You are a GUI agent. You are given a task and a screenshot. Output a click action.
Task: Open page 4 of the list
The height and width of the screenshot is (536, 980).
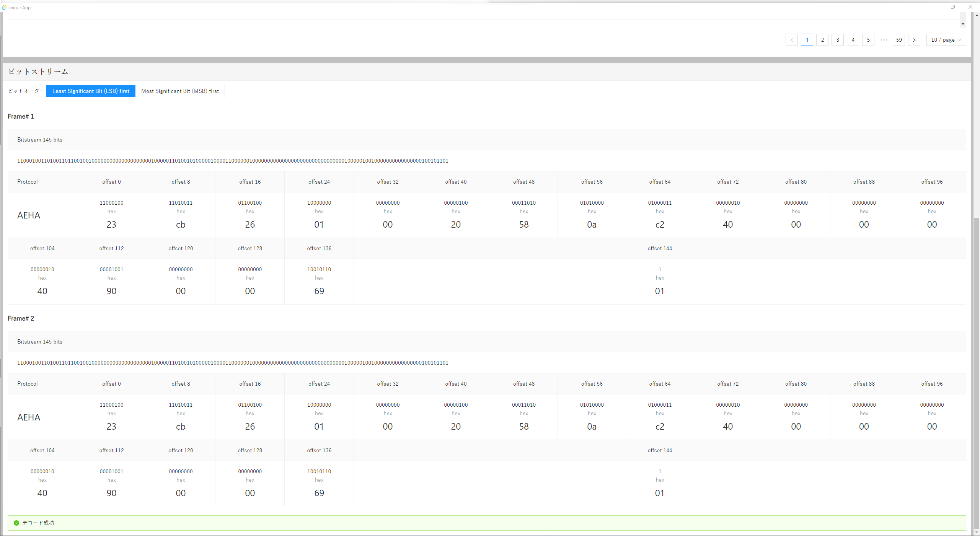pyautogui.click(x=853, y=40)
